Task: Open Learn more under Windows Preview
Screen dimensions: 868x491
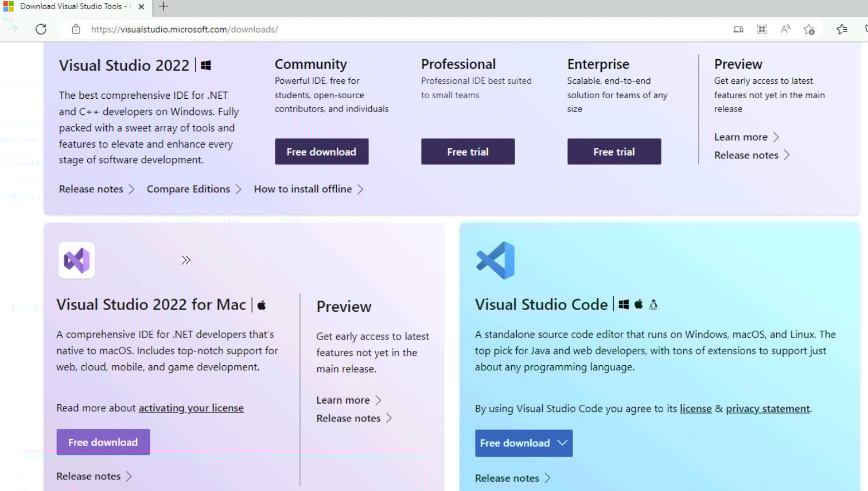Action: pyautogui.click(x=746, y=137)
